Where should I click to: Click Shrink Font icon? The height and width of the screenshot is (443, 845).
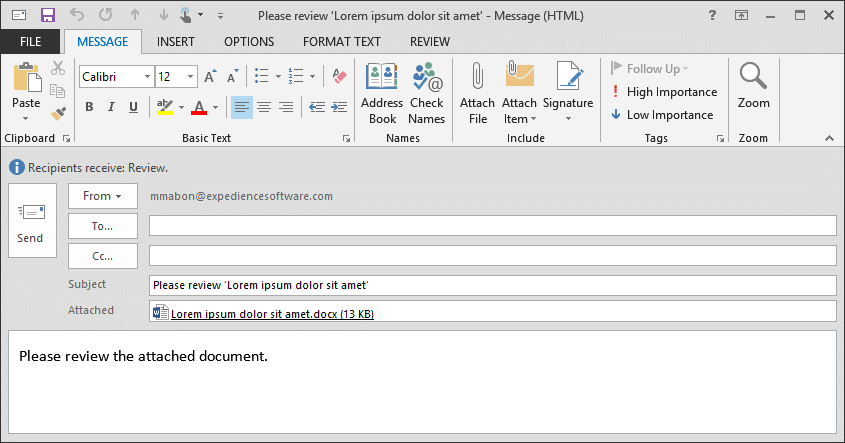(x=232, y=77)
